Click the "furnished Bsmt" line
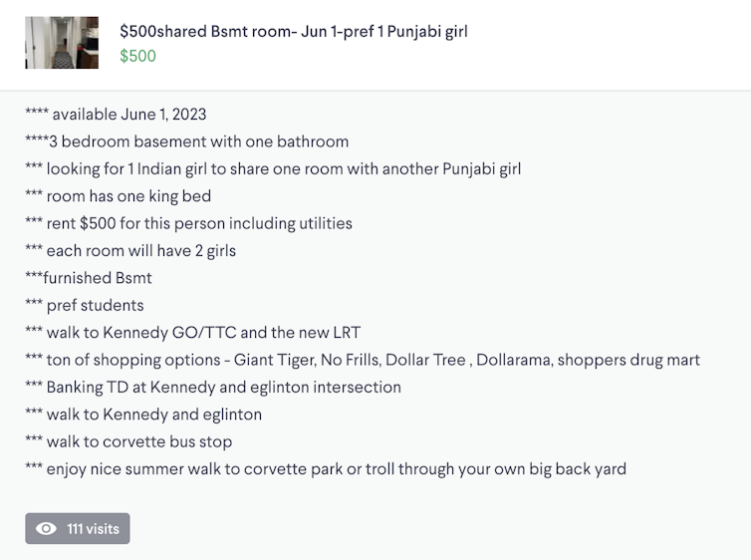The width and height of the screenshot is (751, 560). pyautogui.click(x=89, y=278)
